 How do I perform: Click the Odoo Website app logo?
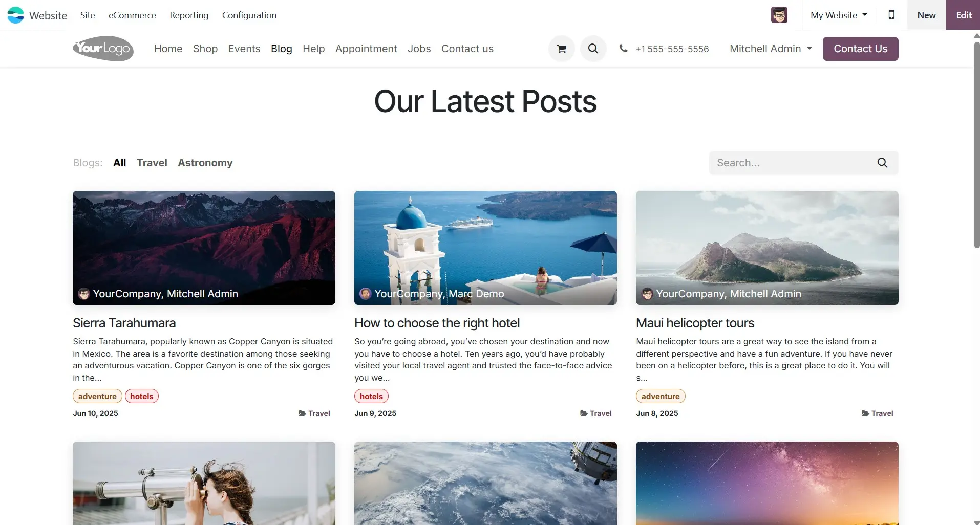[15, 15]
